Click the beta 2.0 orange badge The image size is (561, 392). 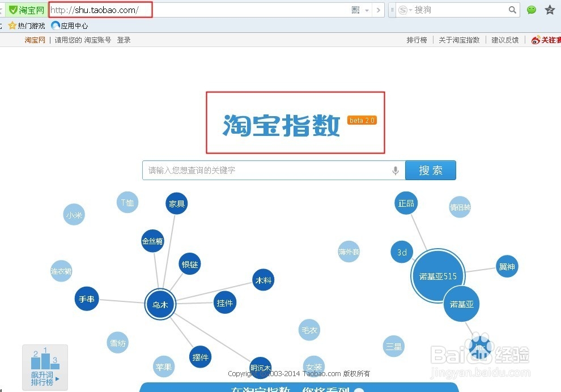[362, 120]
